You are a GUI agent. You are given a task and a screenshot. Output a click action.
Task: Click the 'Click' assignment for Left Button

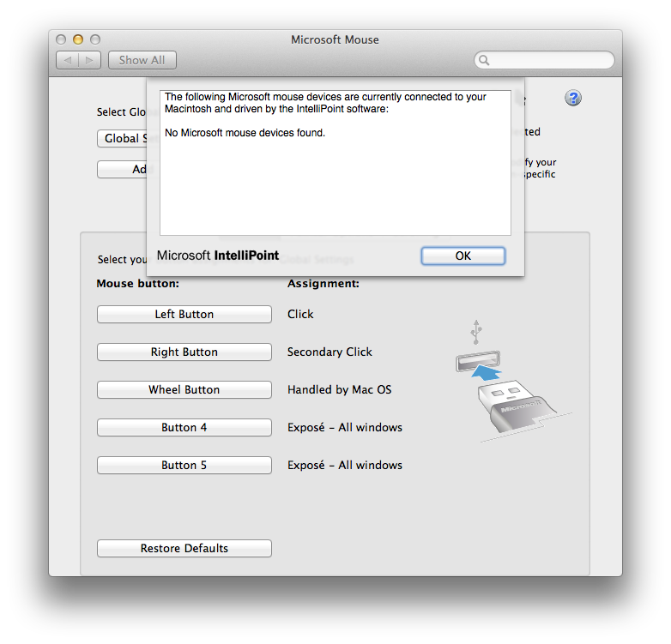coord(300,315)
